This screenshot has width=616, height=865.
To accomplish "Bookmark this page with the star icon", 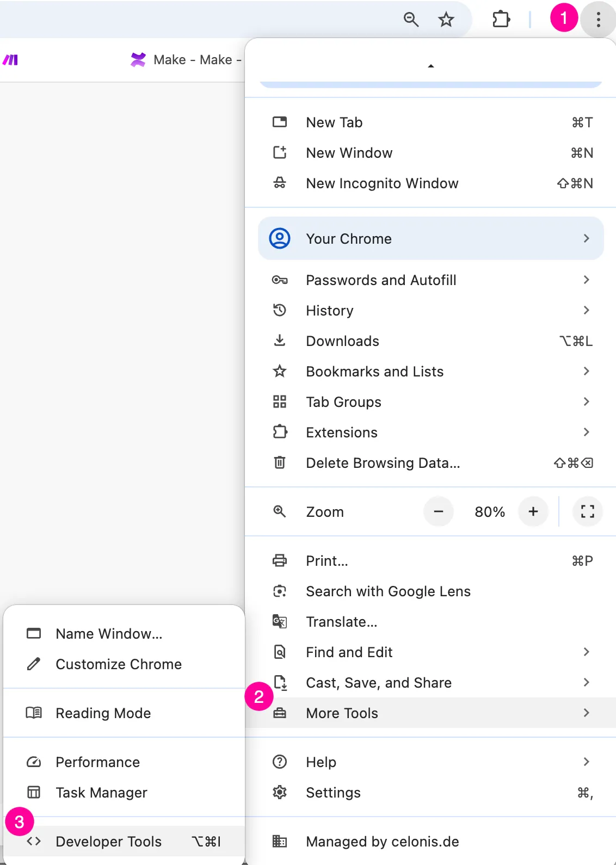I will tap(446, 20).
